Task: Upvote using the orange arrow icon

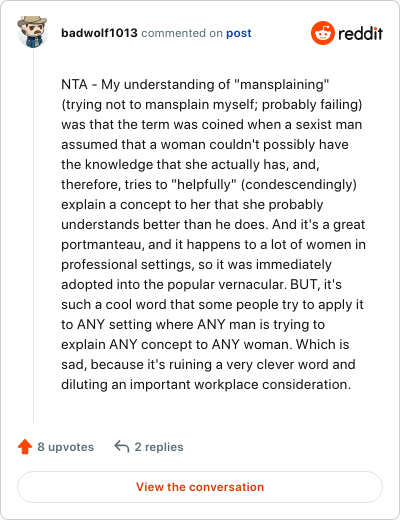Action: pyautogui.click(x=25, y=447)
